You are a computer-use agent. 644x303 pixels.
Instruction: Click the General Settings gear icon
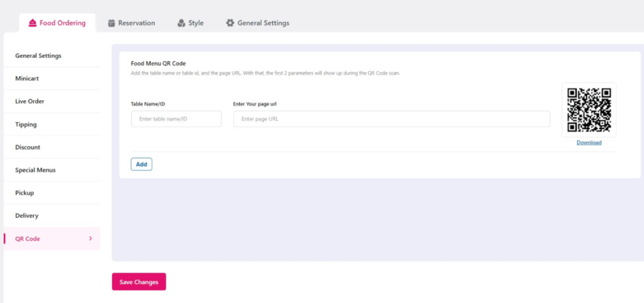230,23
